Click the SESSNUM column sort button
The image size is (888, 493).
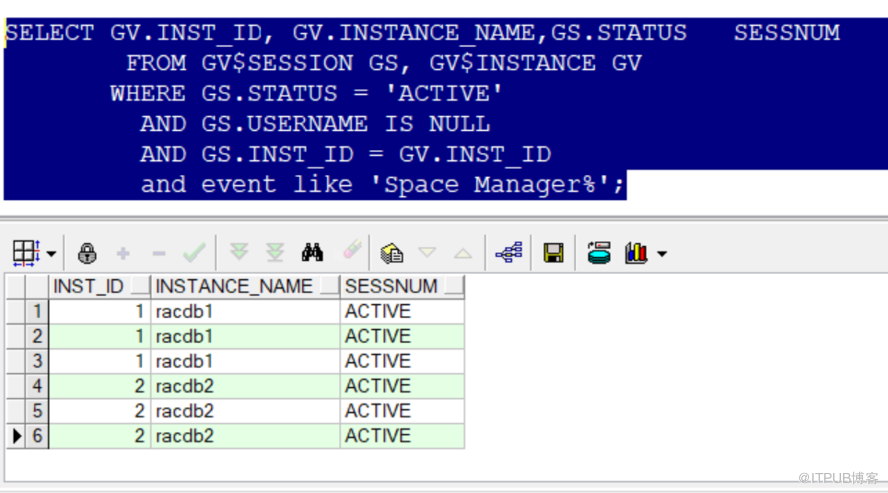(x=454, y=287)
